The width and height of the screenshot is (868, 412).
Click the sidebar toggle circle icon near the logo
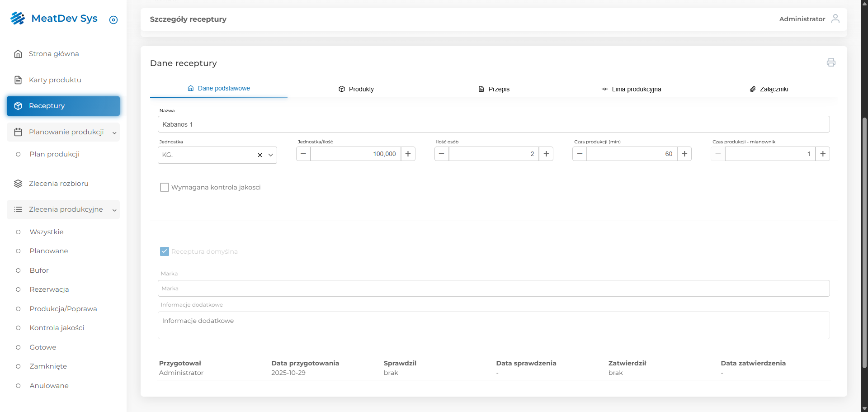tap(113, 20)
